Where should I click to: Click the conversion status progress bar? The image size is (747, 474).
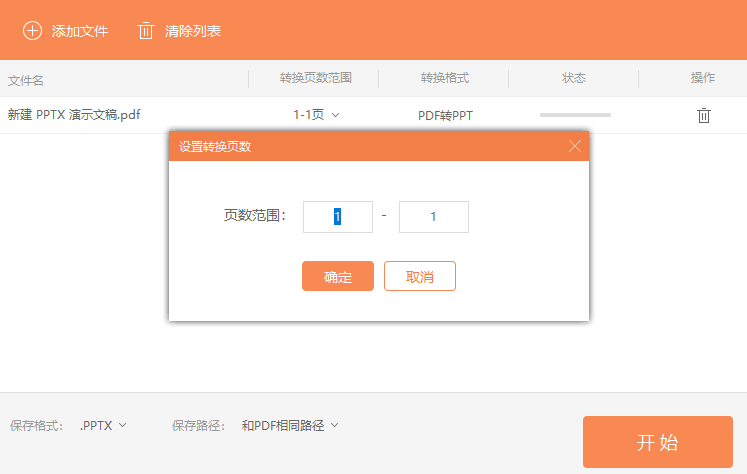click(x=575, y=115)
